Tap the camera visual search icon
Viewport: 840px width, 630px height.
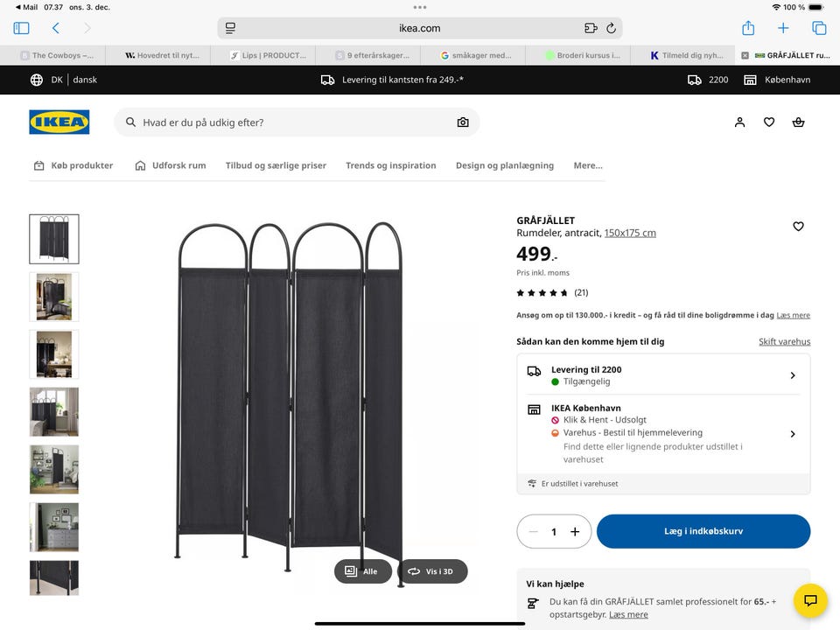tap(463, 122)
